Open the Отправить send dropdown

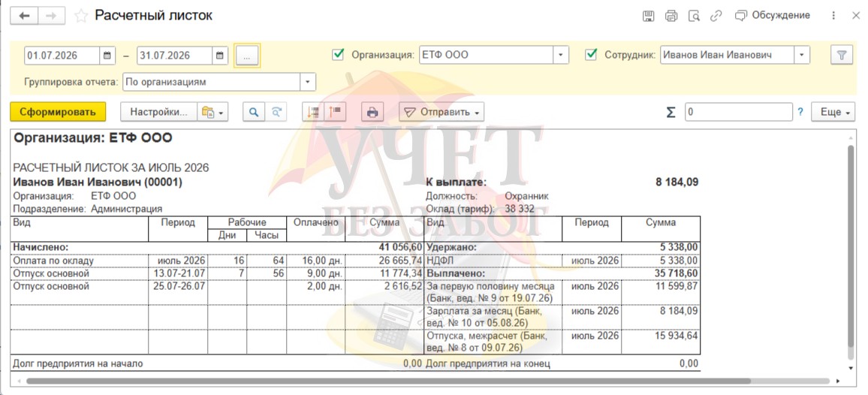pos(442,112)
